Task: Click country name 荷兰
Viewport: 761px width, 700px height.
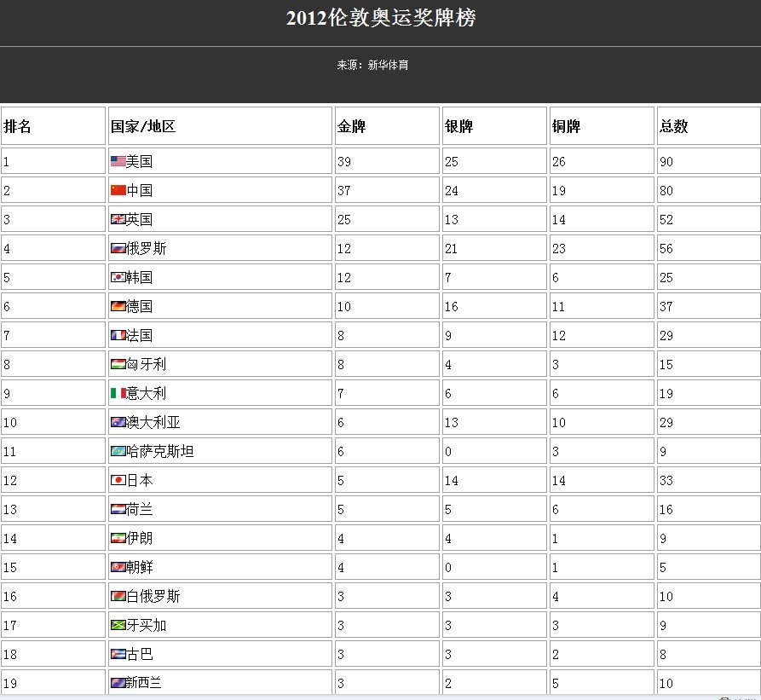Action: 139,509
